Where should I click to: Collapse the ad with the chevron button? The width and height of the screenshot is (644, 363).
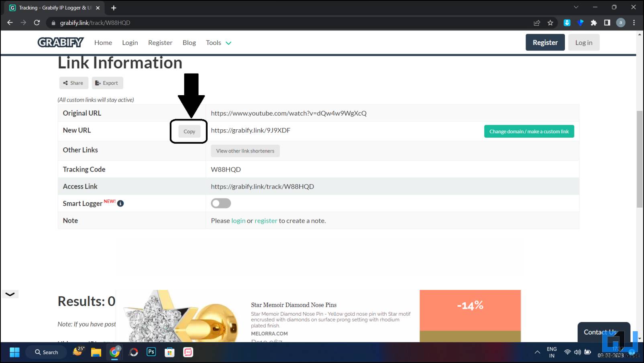(x=10, y=294)
